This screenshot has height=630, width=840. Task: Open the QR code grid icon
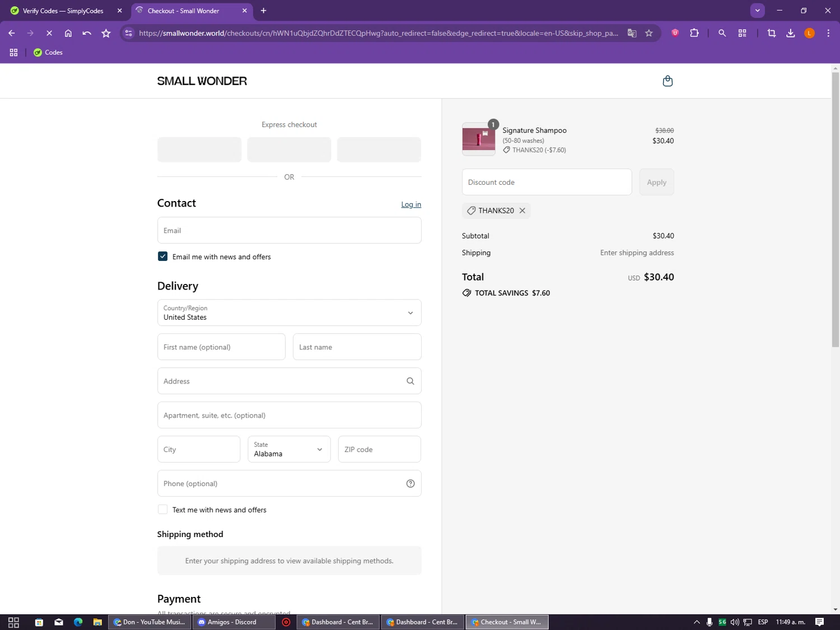[x=743, y=33]
